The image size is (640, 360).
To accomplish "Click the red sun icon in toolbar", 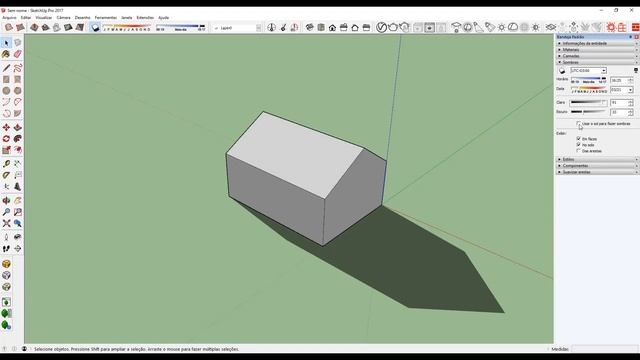I will coord(611,27).
